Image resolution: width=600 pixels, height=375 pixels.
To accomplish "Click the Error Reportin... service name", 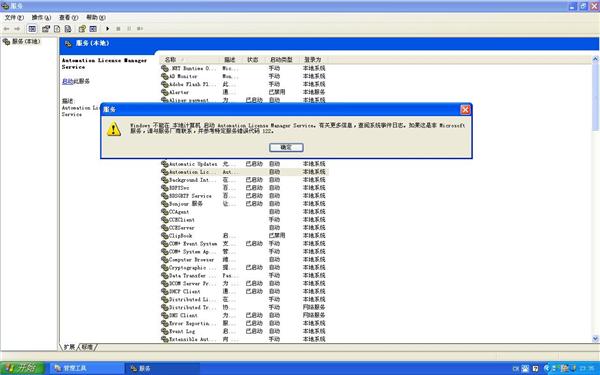I will pos(192,323).
